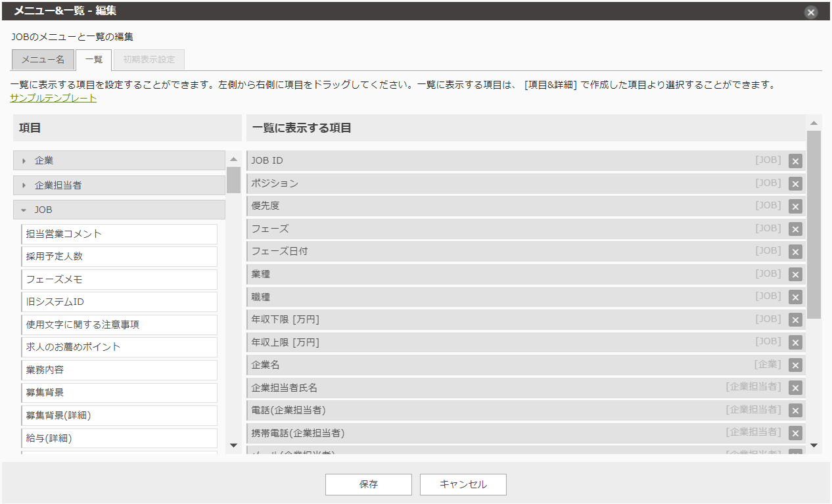Screen dimensions: 832x504
Task: Delete 優先度 from displayed items
Action: point(795,206)
